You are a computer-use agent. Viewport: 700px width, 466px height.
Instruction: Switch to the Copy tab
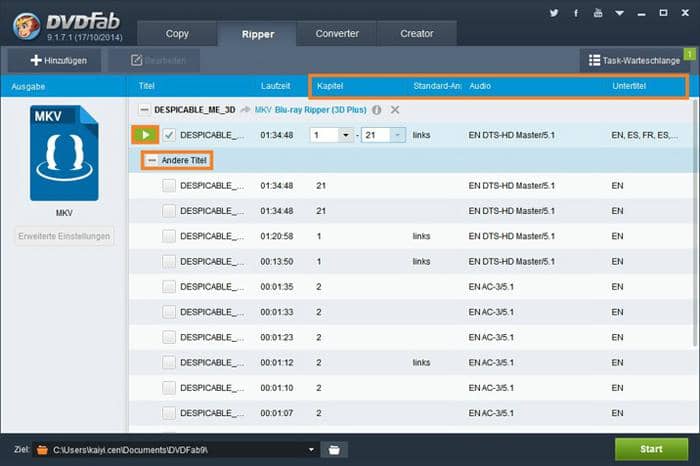pyautogui.click(x=177, y=33)
